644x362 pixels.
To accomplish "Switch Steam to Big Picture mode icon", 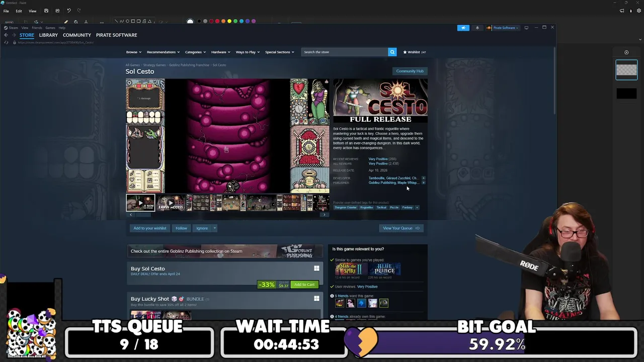I will (526, 28).
